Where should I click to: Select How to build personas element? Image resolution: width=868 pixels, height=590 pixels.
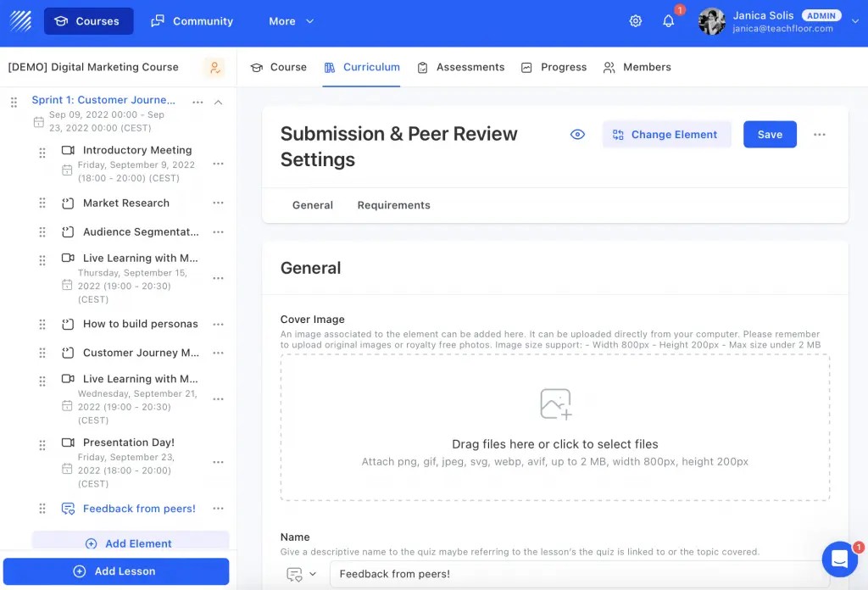[140, 324]
